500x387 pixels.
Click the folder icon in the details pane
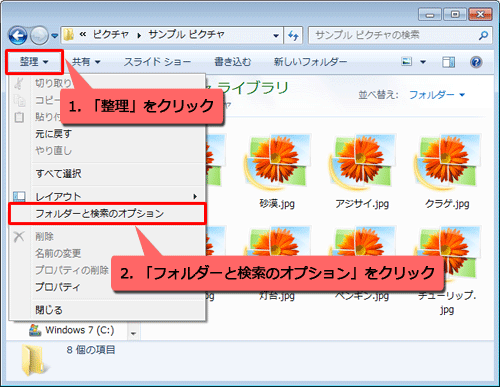(34, 361)
